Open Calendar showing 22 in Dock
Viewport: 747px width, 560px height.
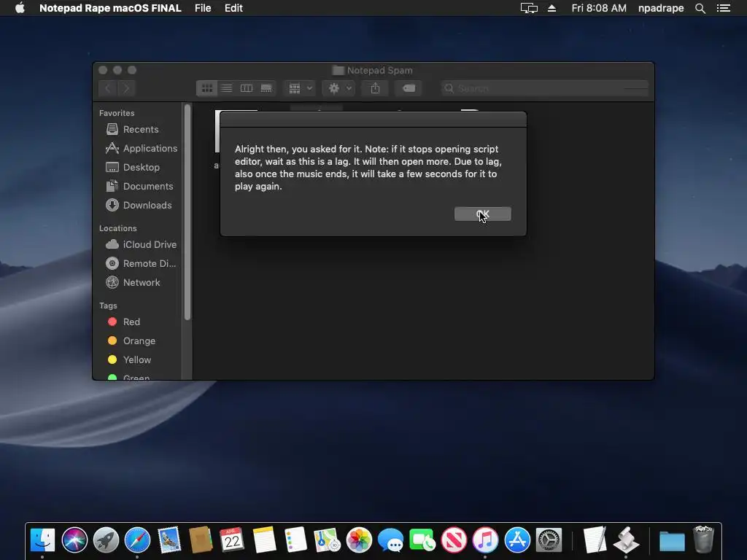232,540
